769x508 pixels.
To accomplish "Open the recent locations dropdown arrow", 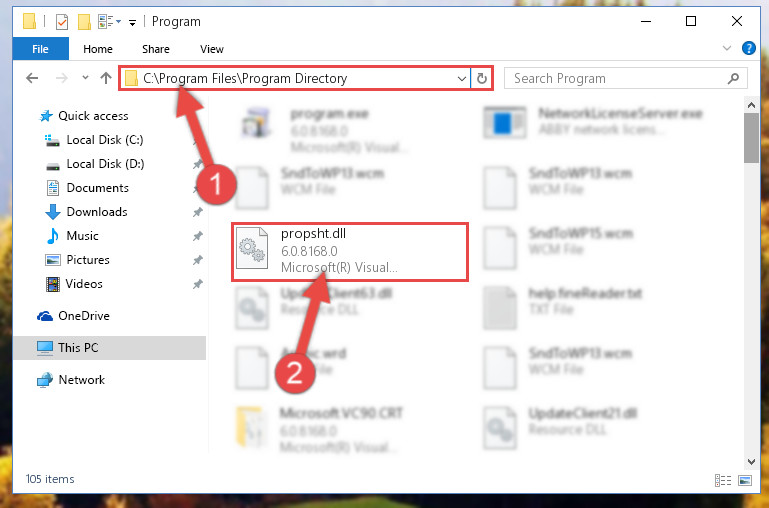I will [85, 78].
